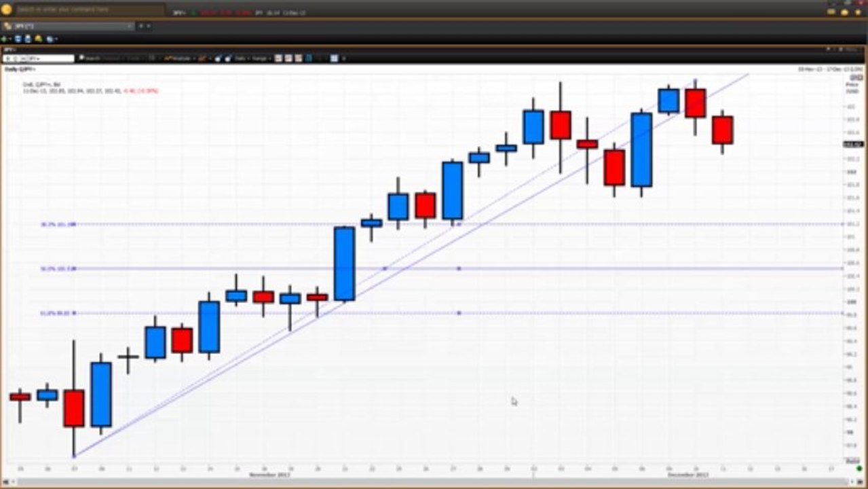Click the chat message icon at top right
This screenshot has width=868, height=489.
pos(832,12)
